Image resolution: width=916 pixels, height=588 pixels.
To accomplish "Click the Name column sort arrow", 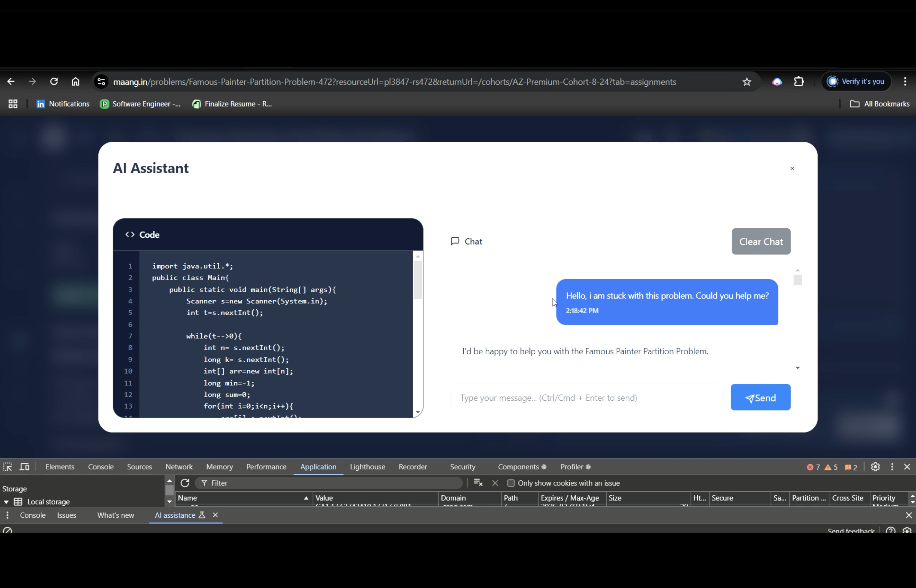I will tap(306, 498).
